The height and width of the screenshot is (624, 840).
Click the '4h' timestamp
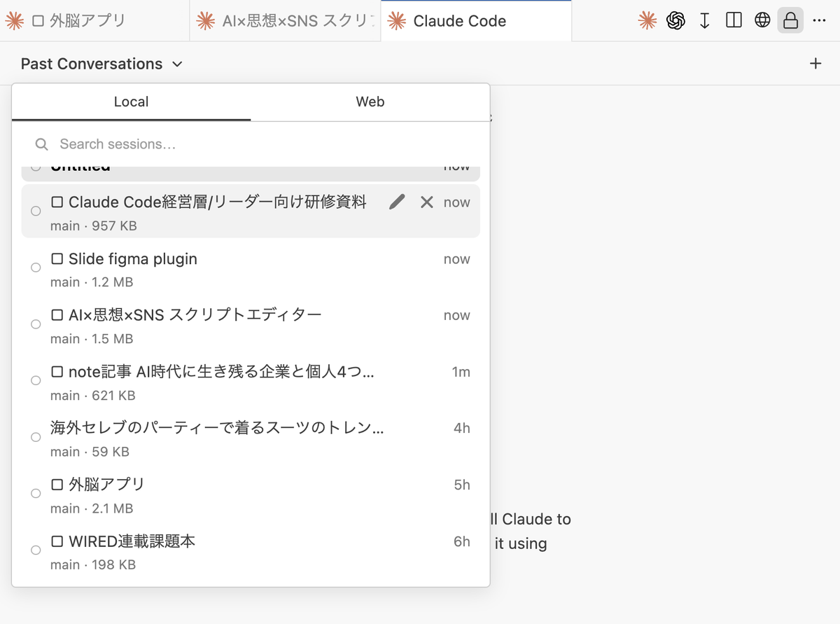462,428
